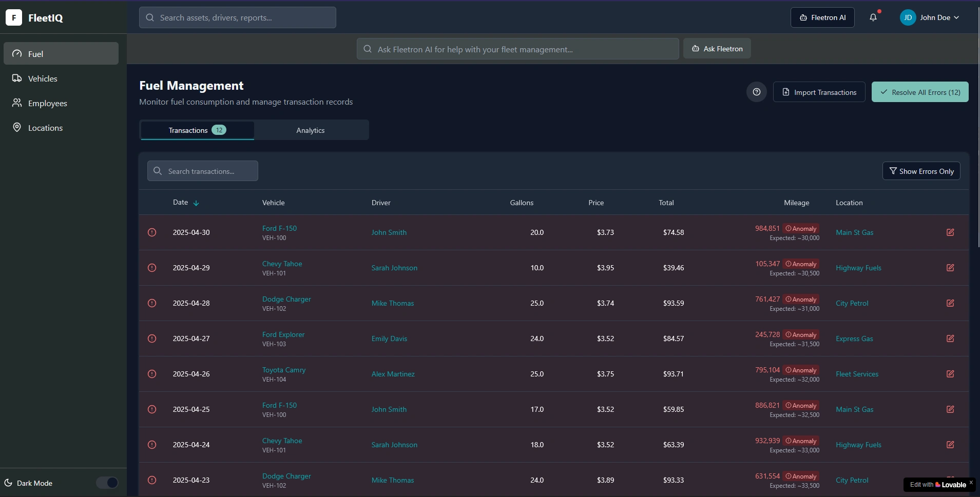This screenshot has height=497, width=980.
Task: Click the Mileage column header
Action: [x=796, y=203]
